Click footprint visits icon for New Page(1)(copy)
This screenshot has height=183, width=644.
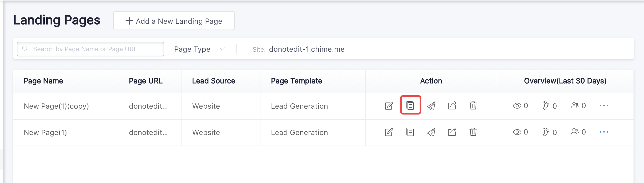tap(546, 106)
